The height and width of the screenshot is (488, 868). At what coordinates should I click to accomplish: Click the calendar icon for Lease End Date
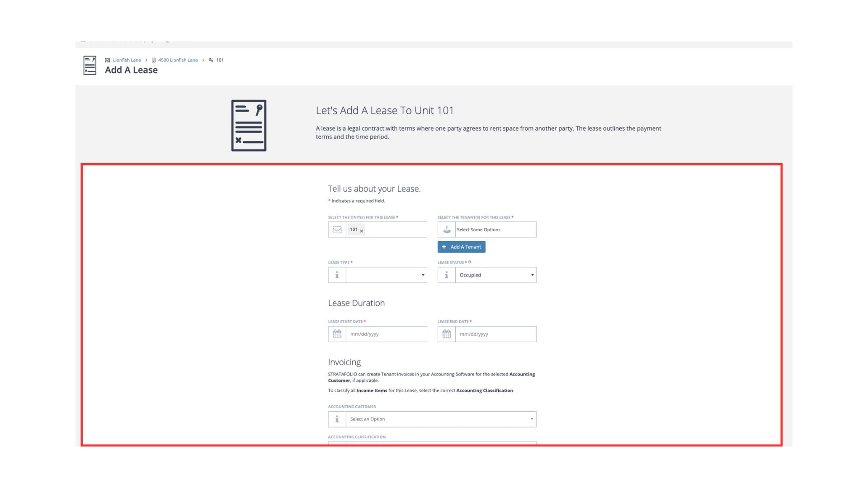tap(446, 334)
